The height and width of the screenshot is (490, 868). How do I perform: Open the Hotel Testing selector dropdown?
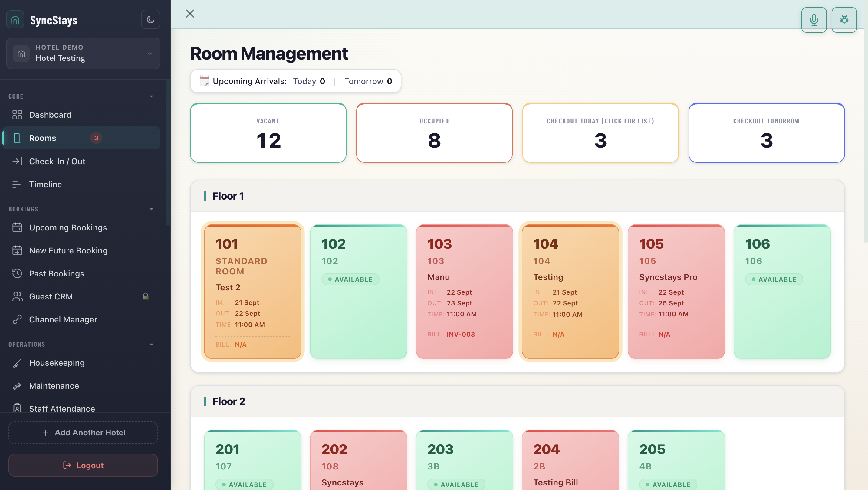(83, 53)
